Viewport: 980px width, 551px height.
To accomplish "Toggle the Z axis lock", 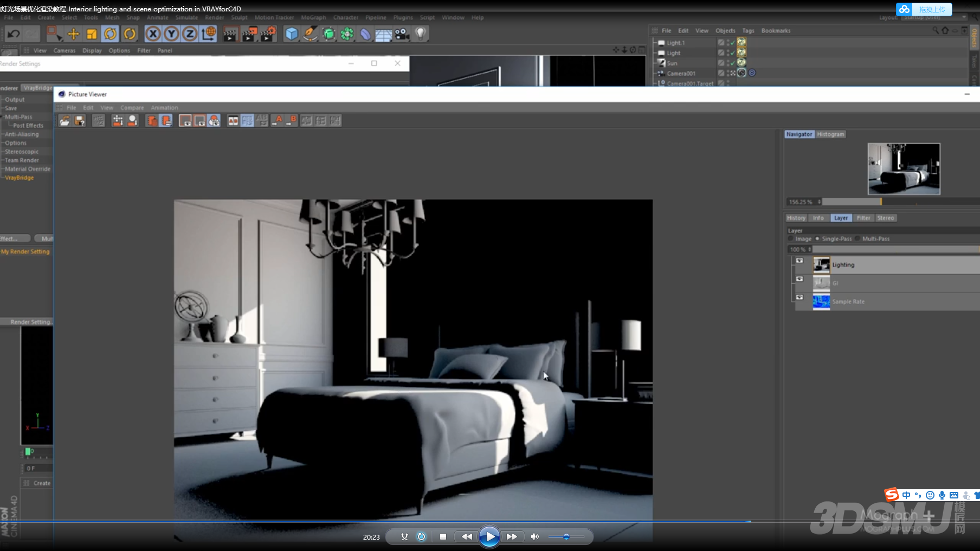I will tap(190, 34).
